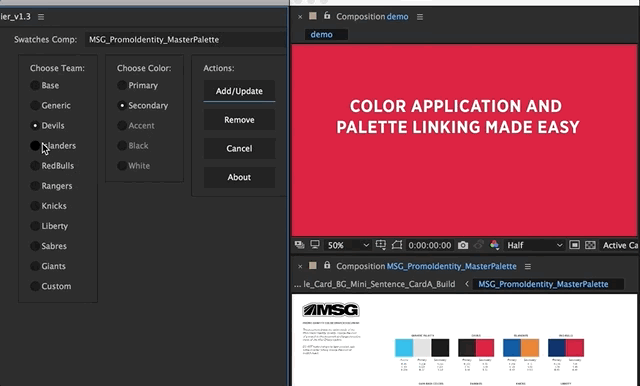This screenshot has height=386, width=640.
Task: Close the MSG_PromoIdentity_MasterPalette viewer tab
Action: [300, 266]
